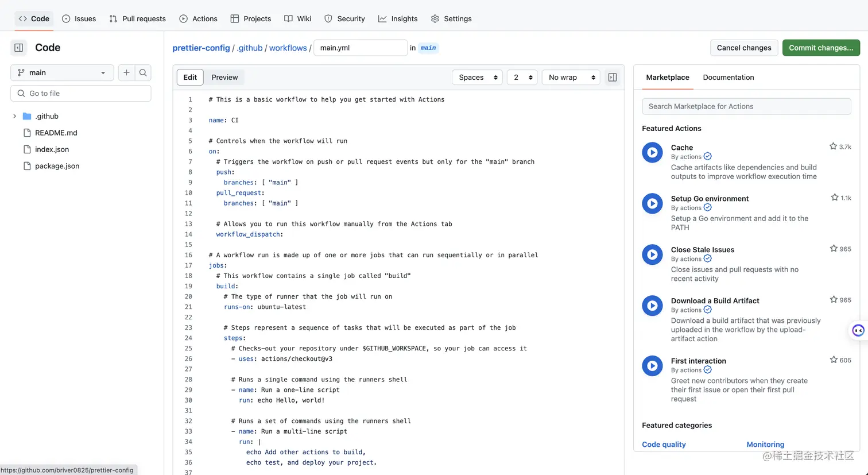
Task: Go to .github breadcrumb link
Action: coord(250,48)
